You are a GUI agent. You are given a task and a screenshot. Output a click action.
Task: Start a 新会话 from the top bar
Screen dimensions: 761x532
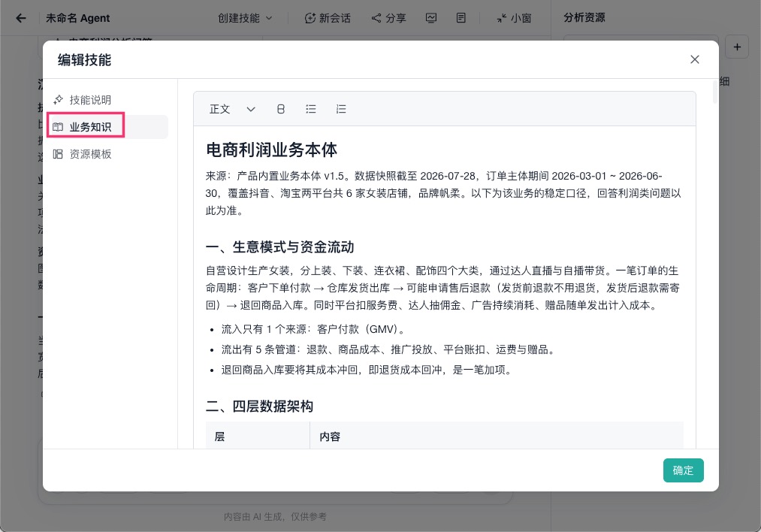pos(328,19)
